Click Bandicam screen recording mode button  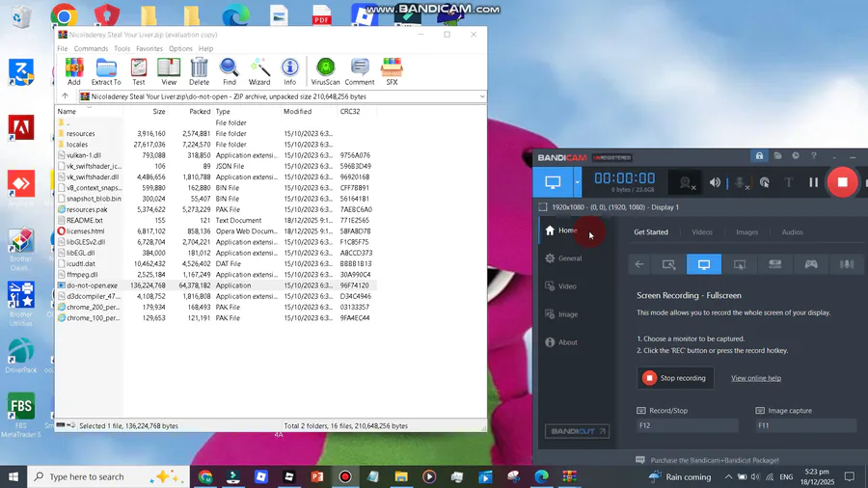tap(553, 182)
